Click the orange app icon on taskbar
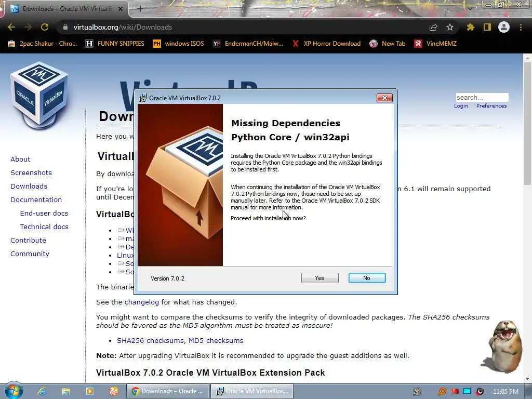532x399 pixels. 113,391
